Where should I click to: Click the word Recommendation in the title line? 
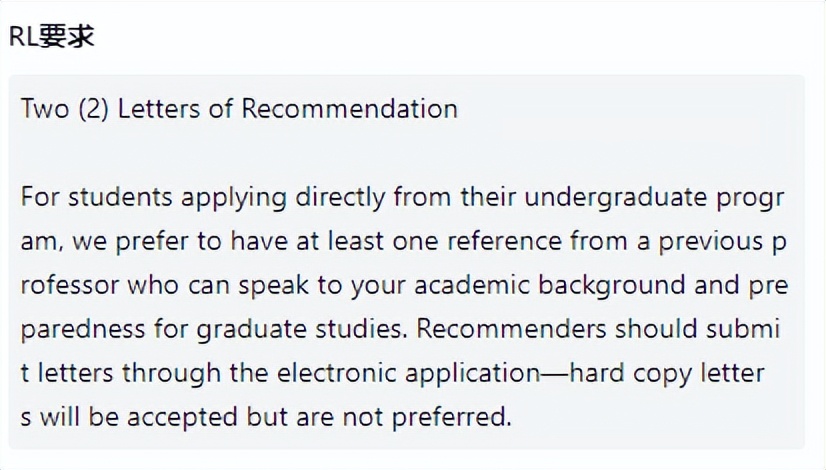350,109
